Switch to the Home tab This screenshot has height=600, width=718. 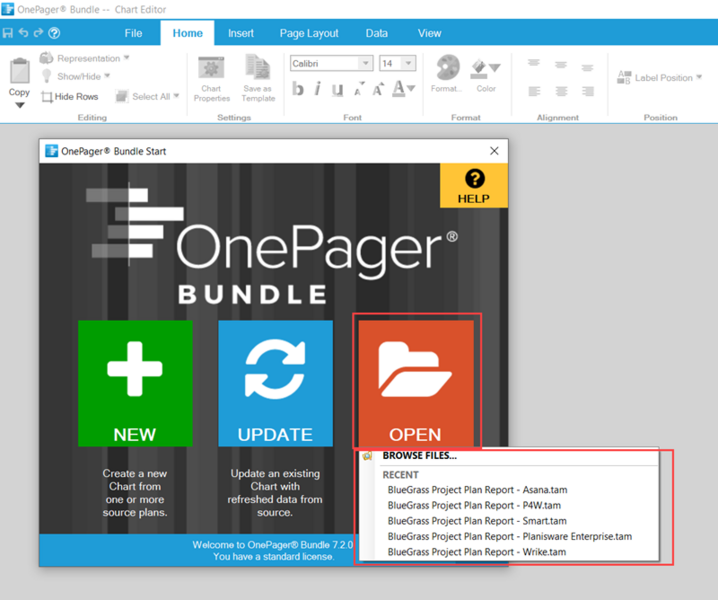tap(187, 33)
